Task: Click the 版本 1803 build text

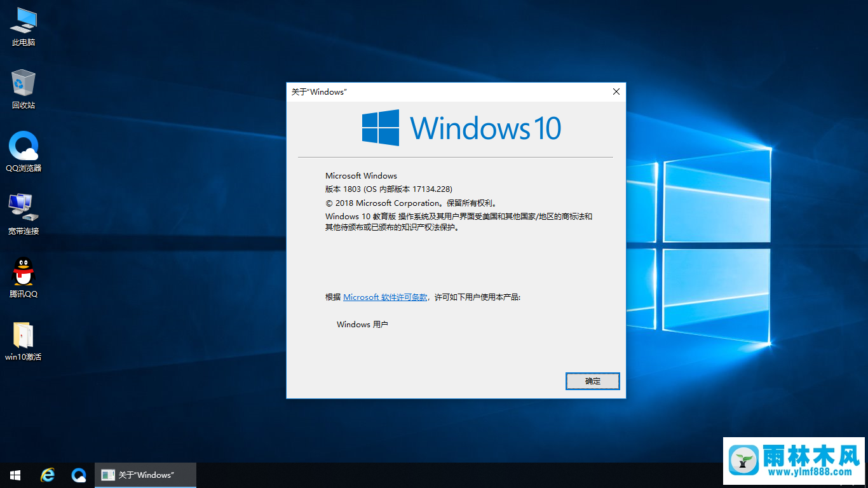Action: pos(389,189)
